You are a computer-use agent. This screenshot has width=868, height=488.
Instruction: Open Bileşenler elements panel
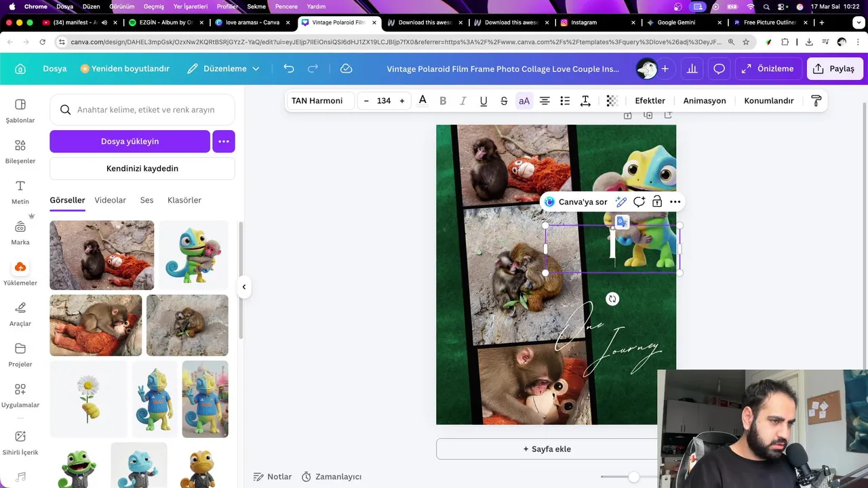20,152
